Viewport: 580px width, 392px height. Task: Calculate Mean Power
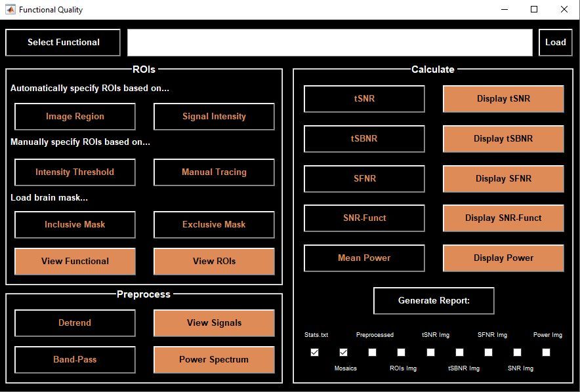point(364,258)
